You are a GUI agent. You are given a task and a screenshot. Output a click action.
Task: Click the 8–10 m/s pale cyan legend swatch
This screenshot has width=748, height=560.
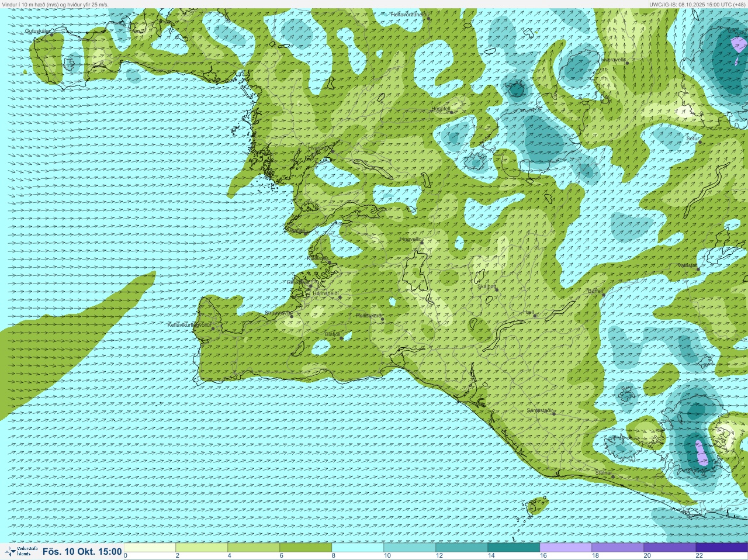[358, 548]
